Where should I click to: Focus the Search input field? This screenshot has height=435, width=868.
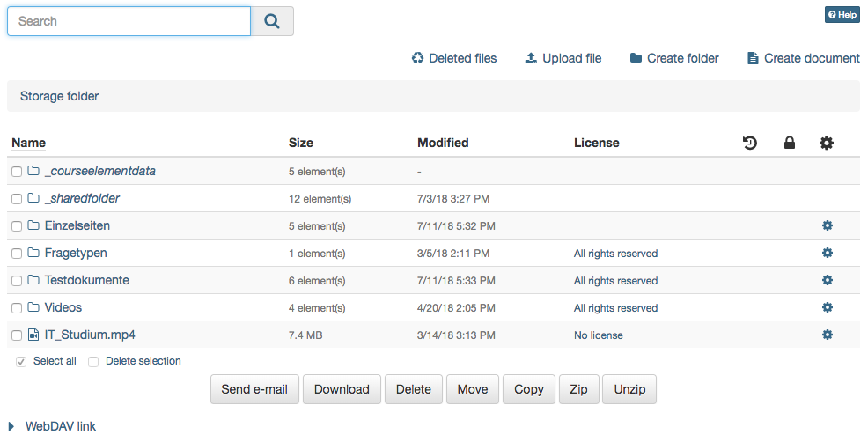(129, 21)
